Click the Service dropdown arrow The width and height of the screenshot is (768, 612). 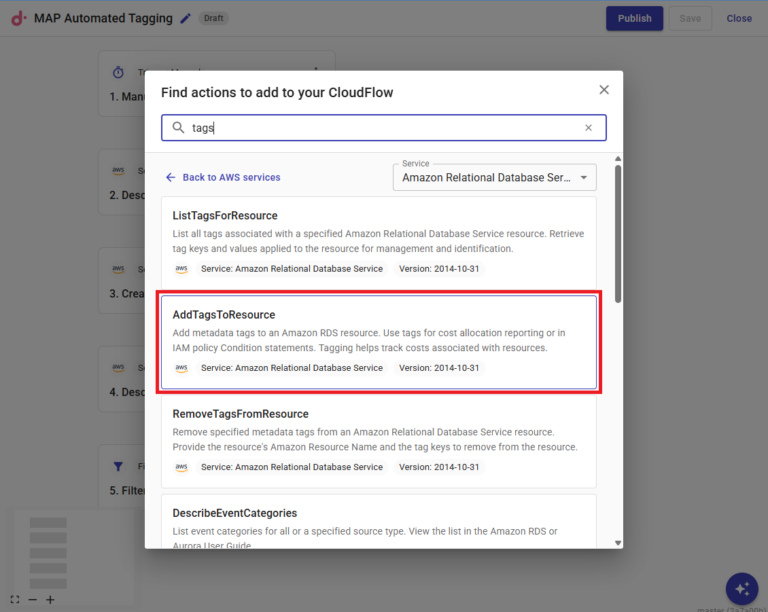coord(584,178)
